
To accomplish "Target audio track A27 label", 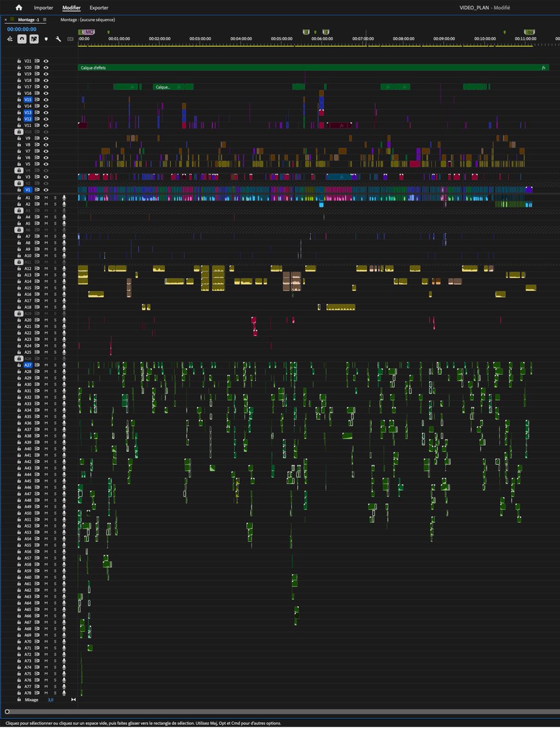I will (x=28, y=365).
